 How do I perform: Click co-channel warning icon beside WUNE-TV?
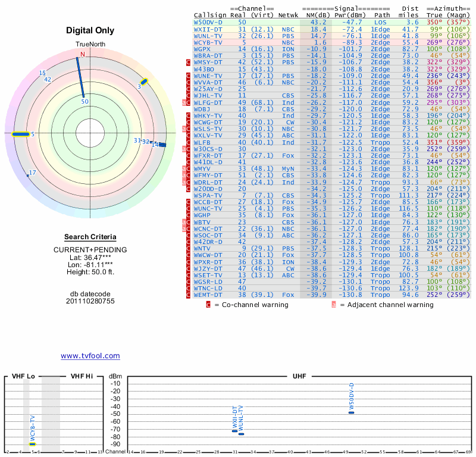[189, 76]
